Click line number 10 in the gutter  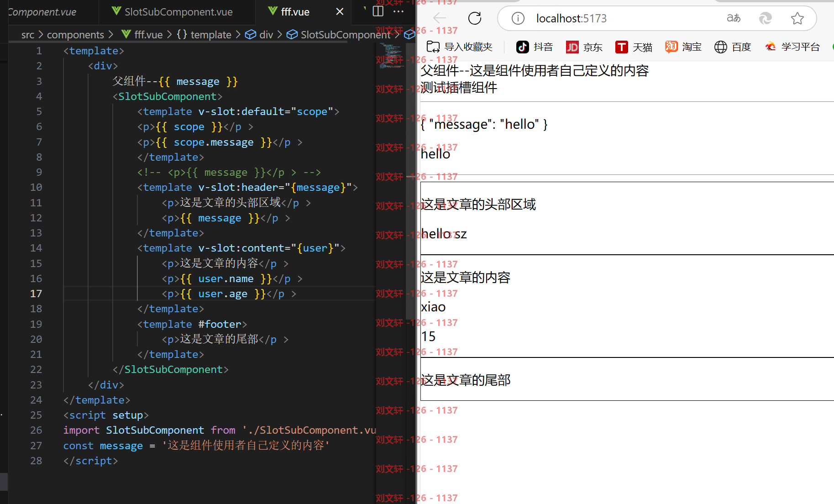coord(36,187)
